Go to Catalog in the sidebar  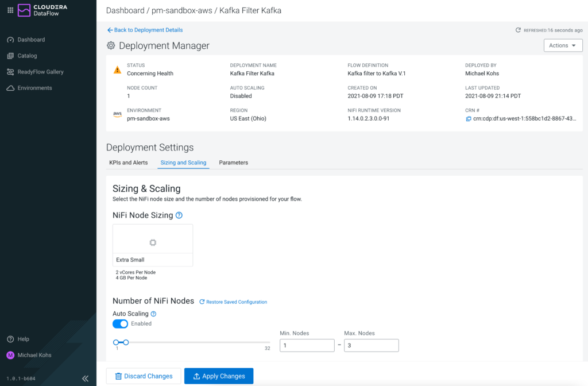tap(27, 56)
